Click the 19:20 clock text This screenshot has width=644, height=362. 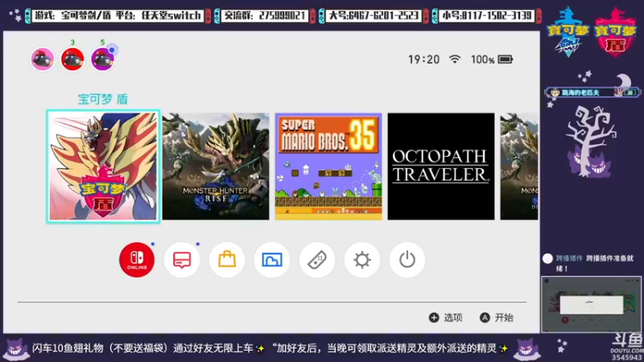pos(424,60)
